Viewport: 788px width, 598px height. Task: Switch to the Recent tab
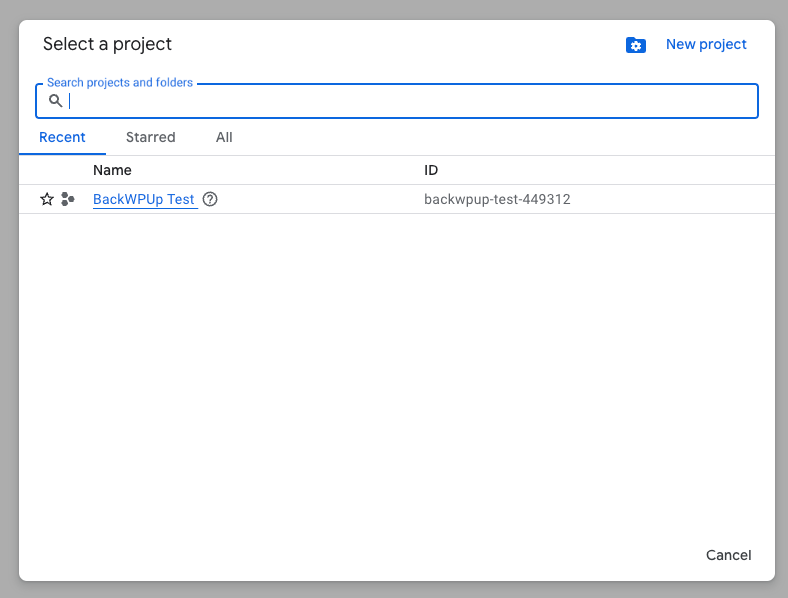[62, 137]
